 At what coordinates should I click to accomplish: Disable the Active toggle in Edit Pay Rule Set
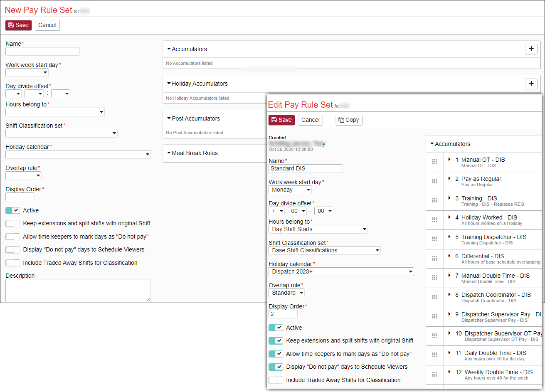tap(276, 328)
